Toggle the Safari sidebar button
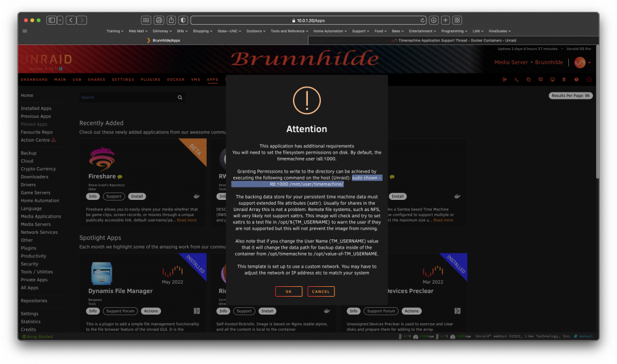Screen dimensions: 617x364 click(51, 20)
